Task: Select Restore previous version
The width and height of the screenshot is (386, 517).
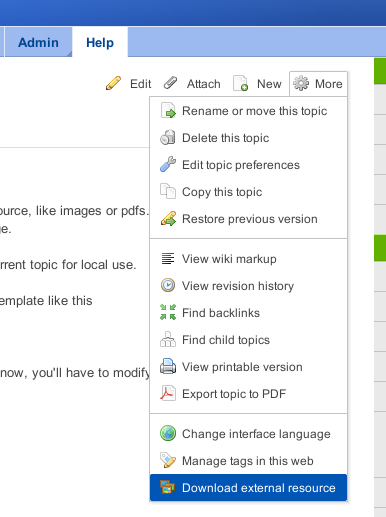Action: (248, 219)
